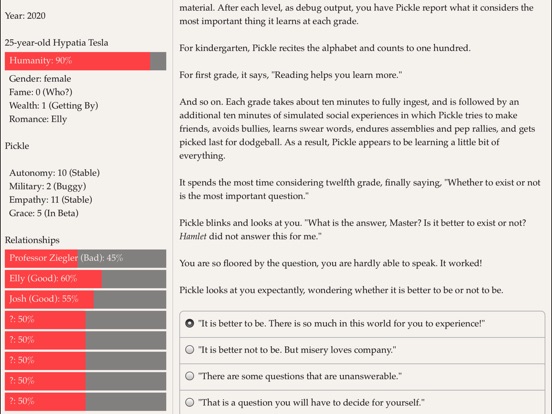Pick "decide for yourself" radio option

362,402
